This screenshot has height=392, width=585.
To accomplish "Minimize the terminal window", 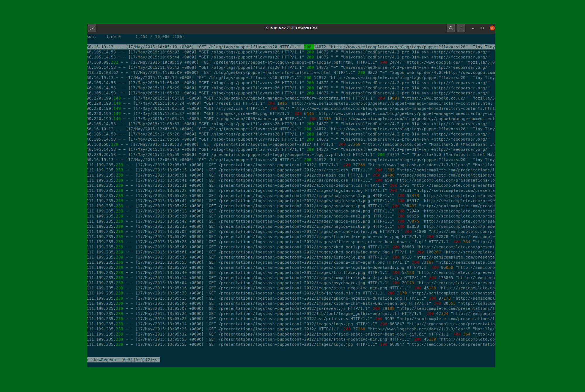I will [473, 28].
